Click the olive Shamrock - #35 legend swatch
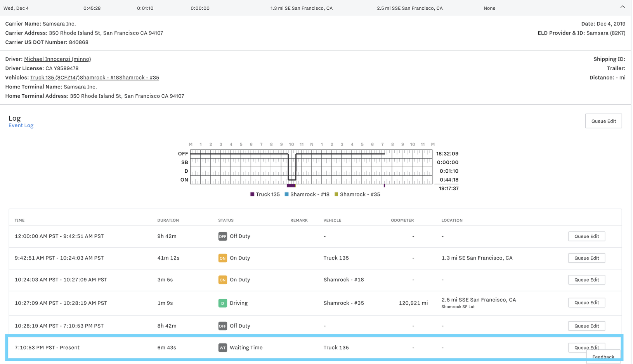Viewport: 633px width, 364px height. 336,194
